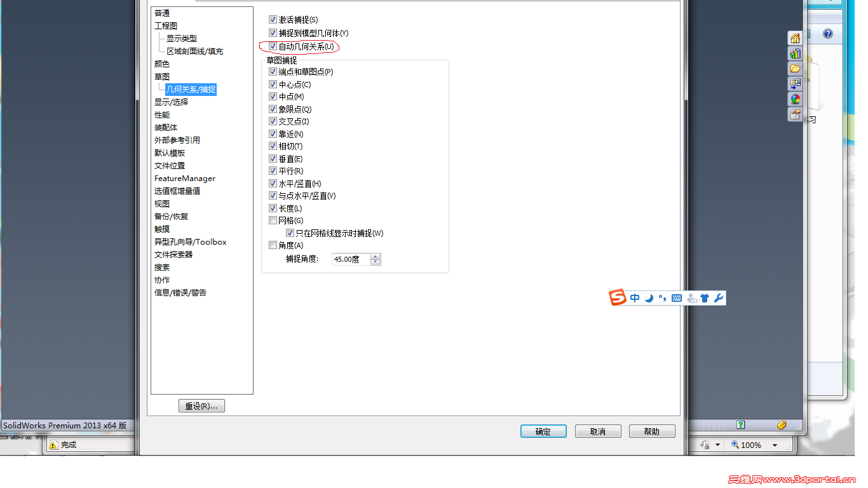Select 显示类型 under 工程图
This screenshot has width=868, height=488.
pyautogui.click(x=182, y=38)
